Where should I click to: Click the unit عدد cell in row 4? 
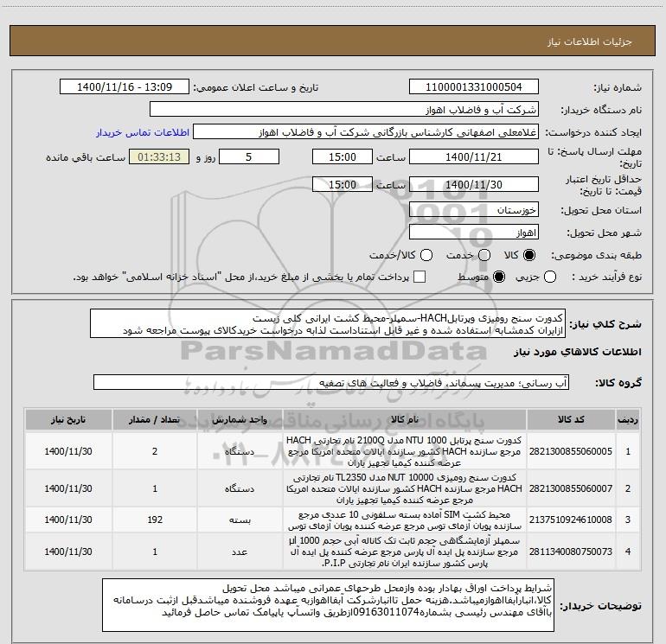pos(240,552)
